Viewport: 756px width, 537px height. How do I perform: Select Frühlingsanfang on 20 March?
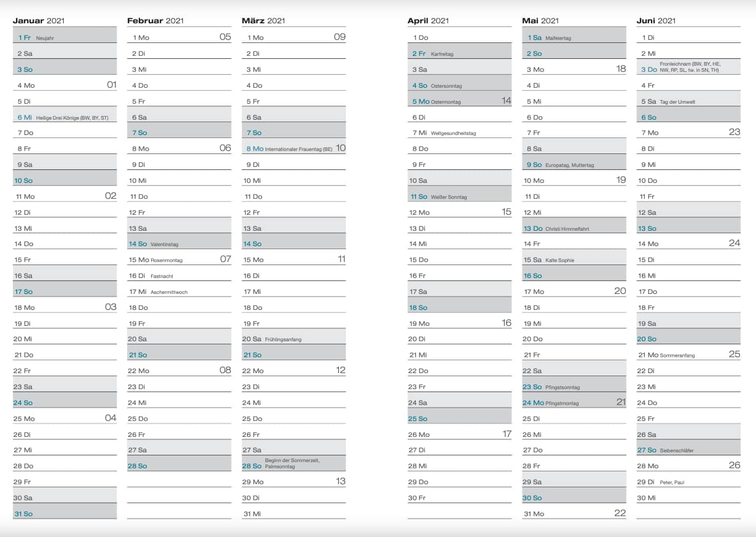tap(283, 339)
